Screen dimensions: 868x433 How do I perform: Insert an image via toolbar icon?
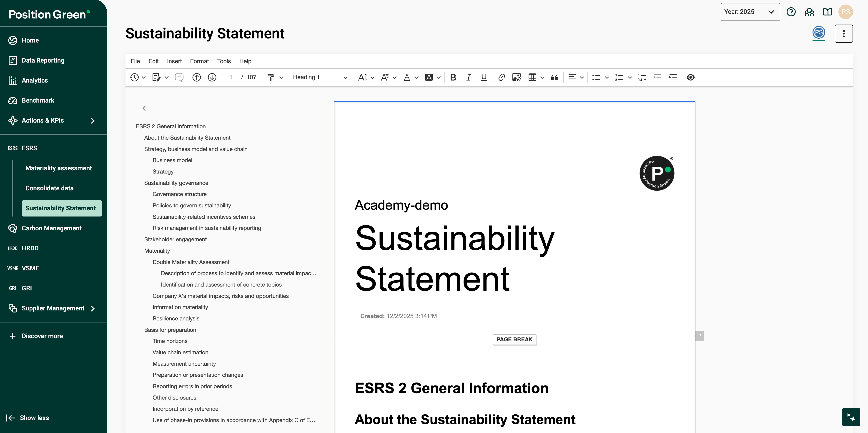[516, 77]
